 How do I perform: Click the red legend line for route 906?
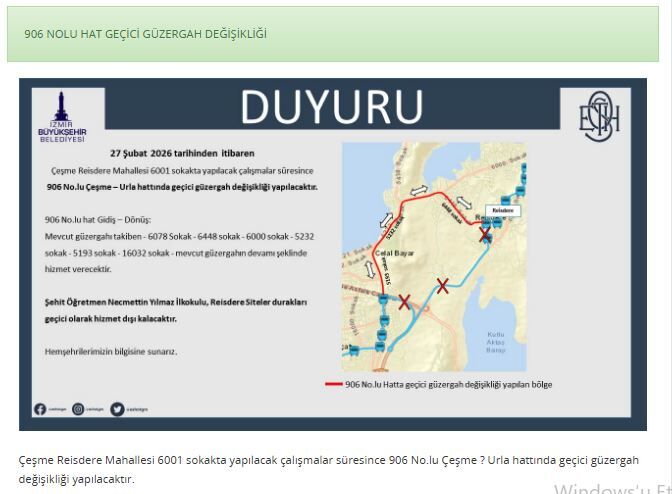pyautogui.click(x=333, y=384)
